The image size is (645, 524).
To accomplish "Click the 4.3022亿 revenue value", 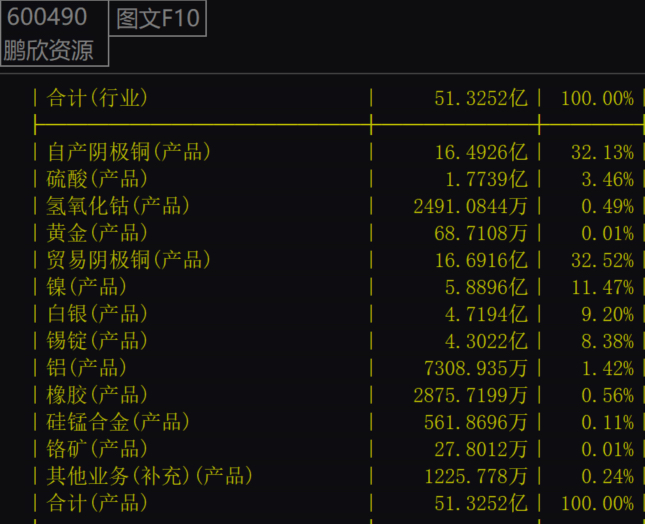I will click(486, 342).
